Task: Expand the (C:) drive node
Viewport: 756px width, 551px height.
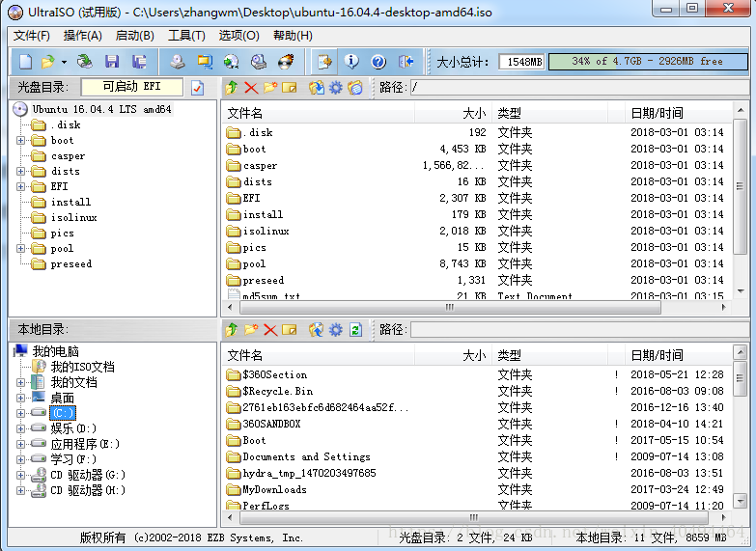Action: click(x=20, y=413)
